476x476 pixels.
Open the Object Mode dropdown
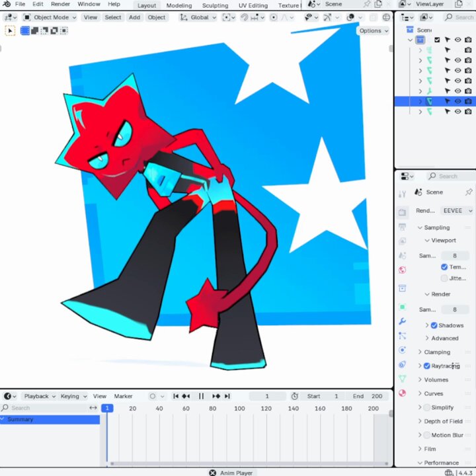pos(50,17)
